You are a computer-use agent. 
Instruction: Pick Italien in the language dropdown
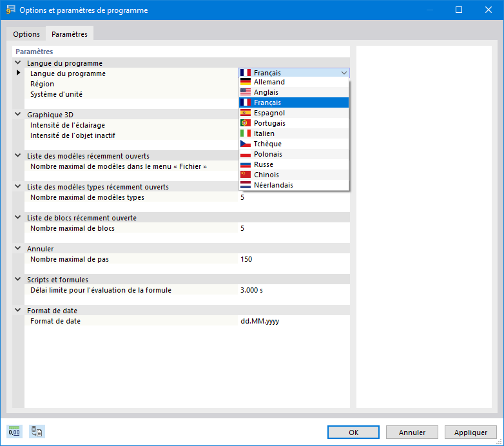click(x=294, y=133)
